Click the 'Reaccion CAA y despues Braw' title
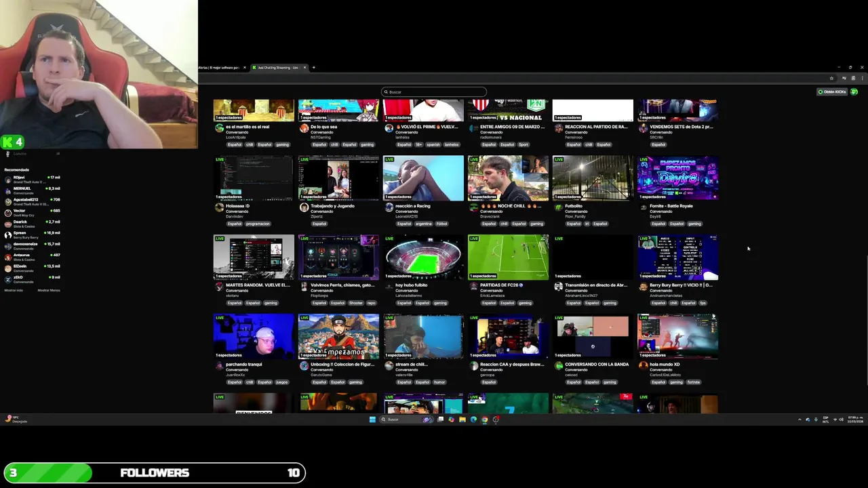The width and height of the screenshot is (868, 488). pyautogui.click(x=512, y=365)
